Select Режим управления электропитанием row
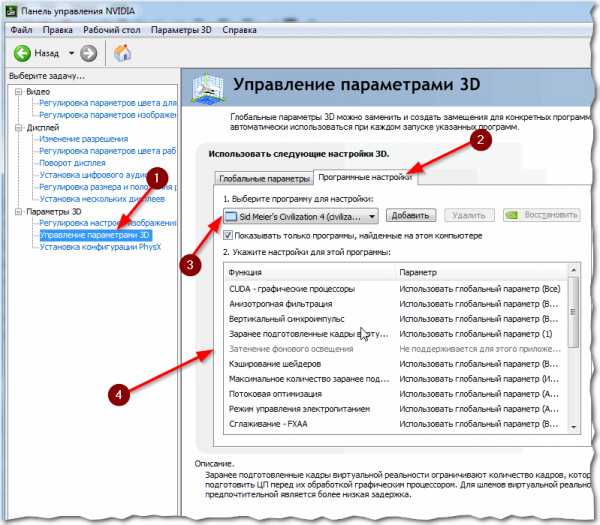This screenshot has width=600, height=525. coord(396,409)
